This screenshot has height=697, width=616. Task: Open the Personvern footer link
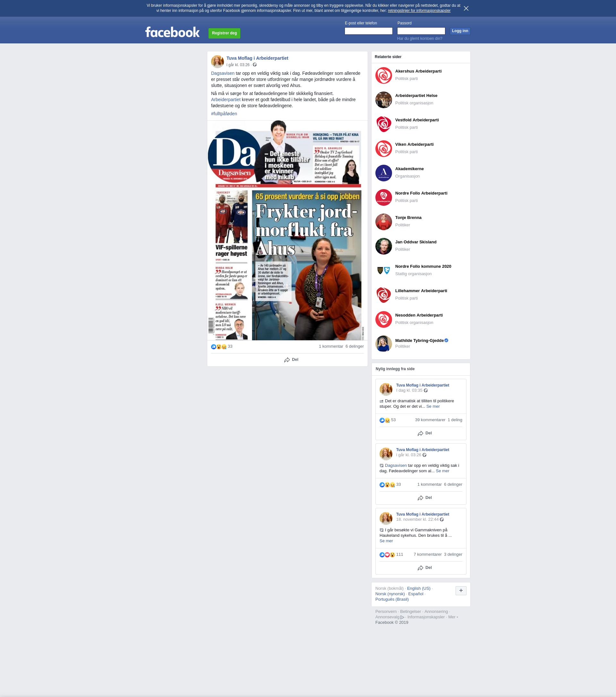(386, 612)
